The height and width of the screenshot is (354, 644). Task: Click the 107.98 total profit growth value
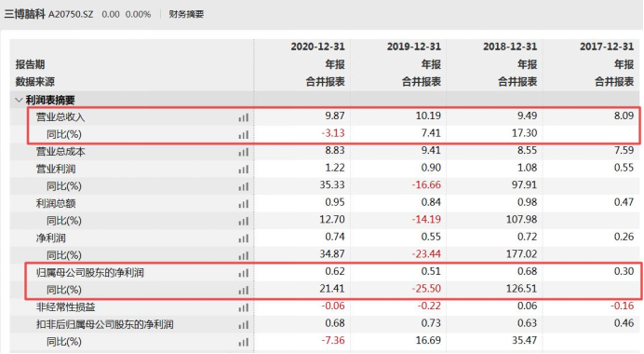521,220
